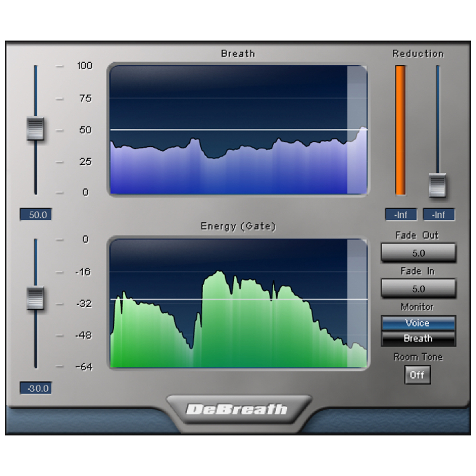Click the Energy gate slider handle
Screen dimensions: 476x476
[x=35, y=298]
